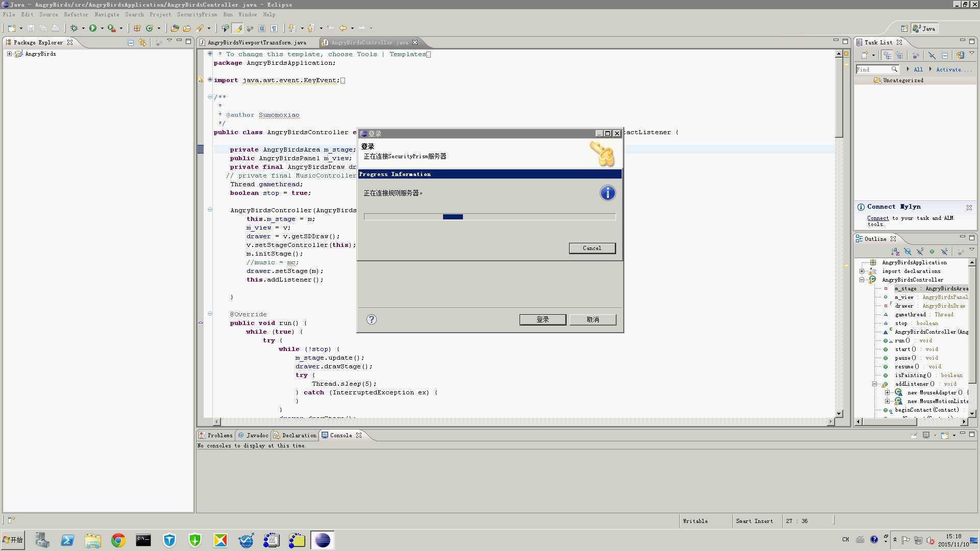
Task: Click New Task icon in Task List
Action: pyautogui.click(x=865, y=55)
